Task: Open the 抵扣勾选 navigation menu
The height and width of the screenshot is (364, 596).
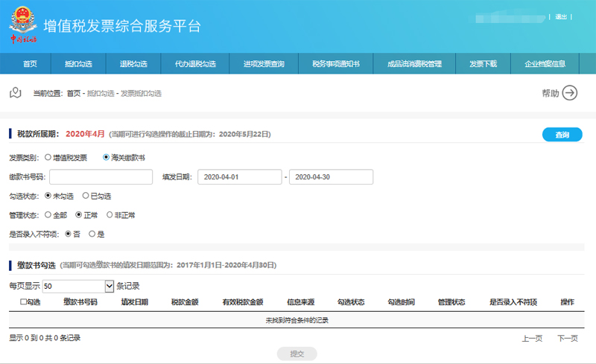Action: point(77,64)
